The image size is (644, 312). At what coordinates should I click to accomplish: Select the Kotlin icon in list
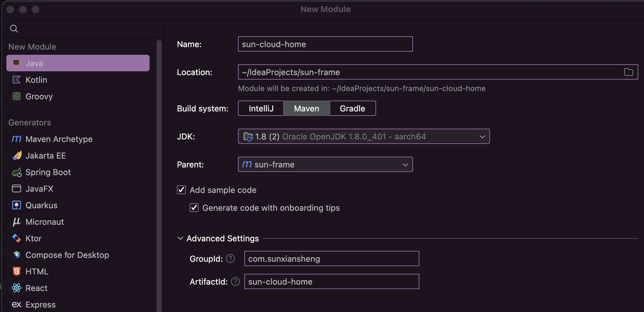pos(17,80)
